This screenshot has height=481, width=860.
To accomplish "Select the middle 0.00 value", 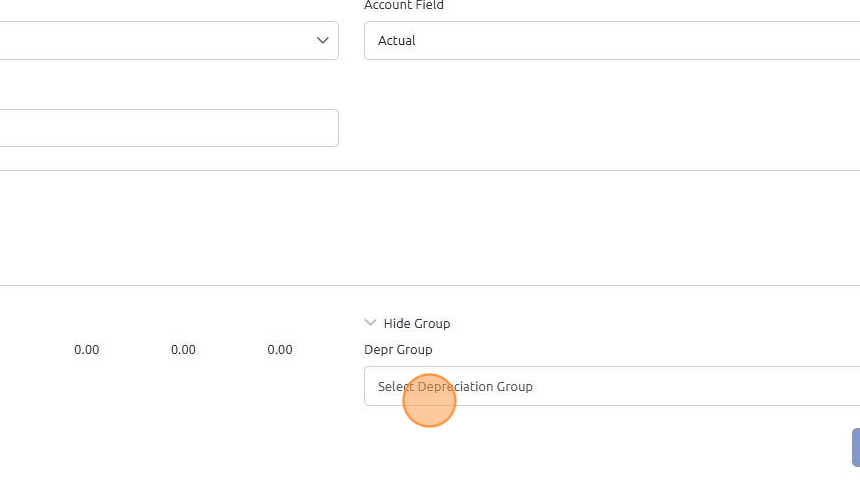I will (183, 350).
